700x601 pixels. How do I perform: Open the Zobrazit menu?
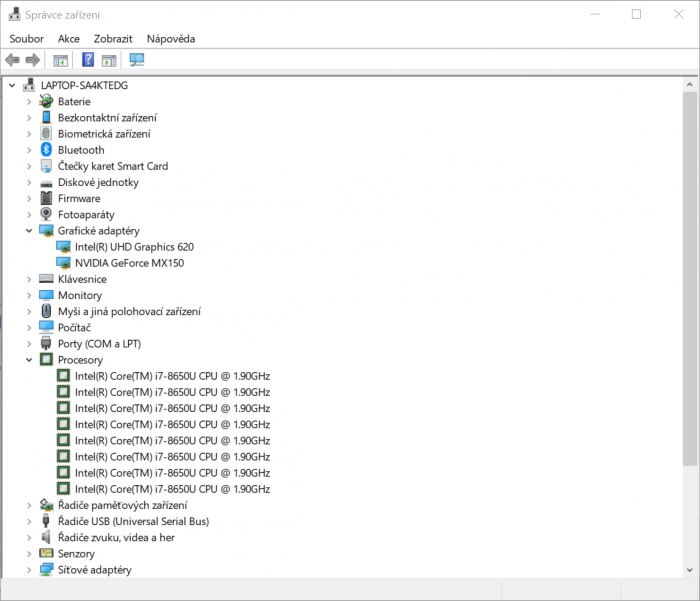click(x=113, y=38)
